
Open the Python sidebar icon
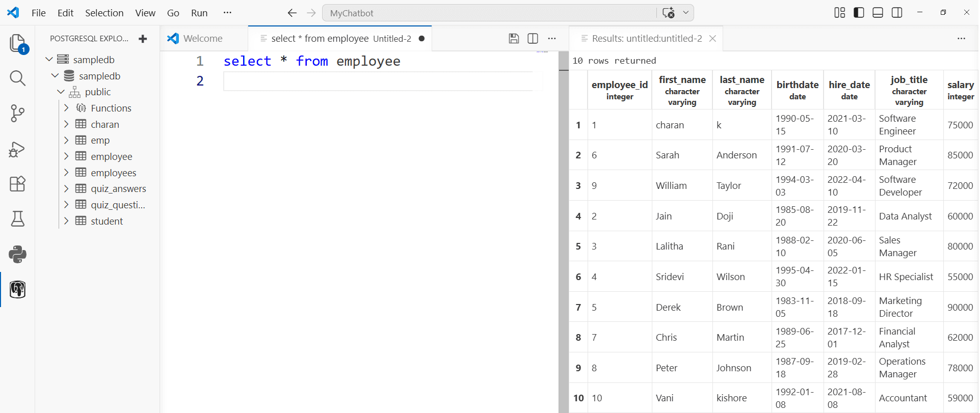17,254
